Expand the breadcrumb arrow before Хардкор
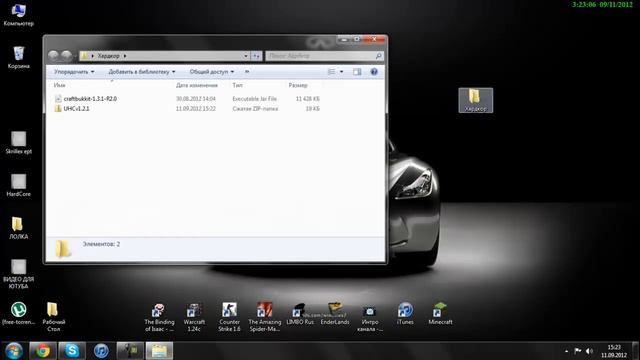 point(93,56)
